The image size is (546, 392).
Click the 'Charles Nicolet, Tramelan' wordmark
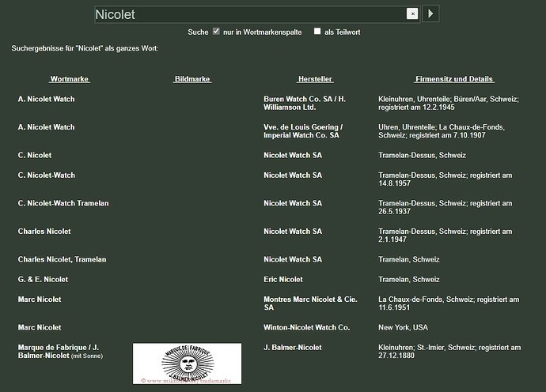(x=62, y=259)
